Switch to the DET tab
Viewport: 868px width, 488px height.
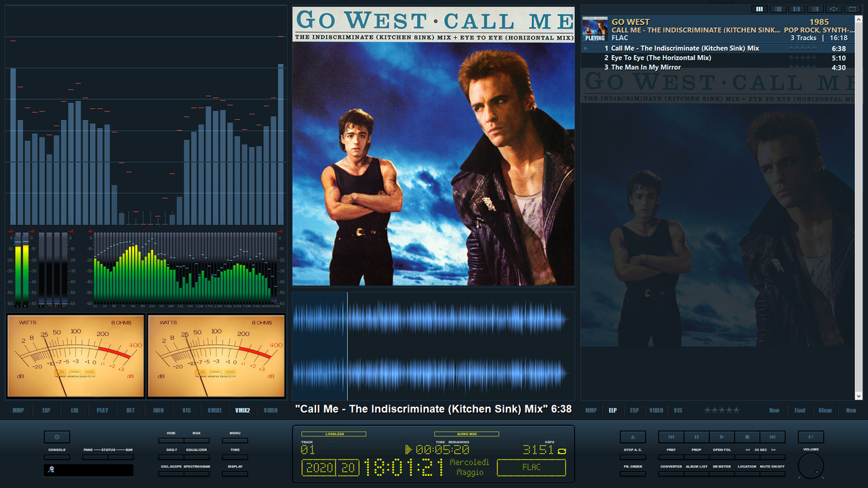pyautogui.click(x=130, y=410)
